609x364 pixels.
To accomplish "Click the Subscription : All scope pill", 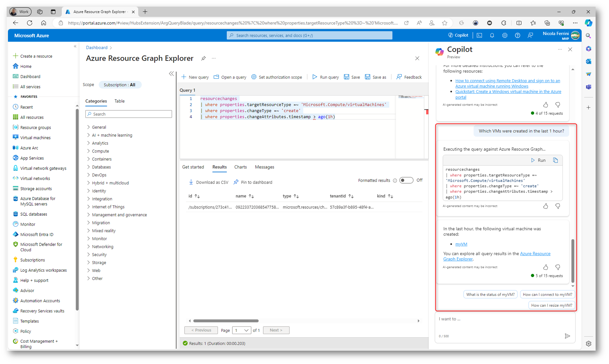I will [120, 85].
